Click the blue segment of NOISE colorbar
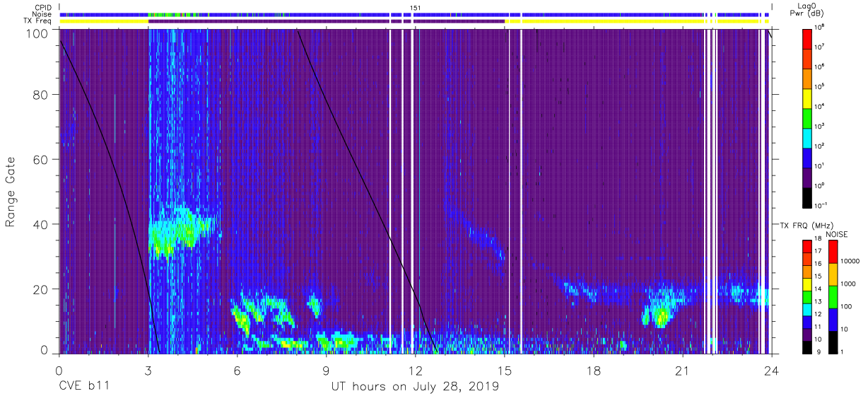The height and width of the screenshot is (401, 868). pyautogui.click(x=833, y=319)
